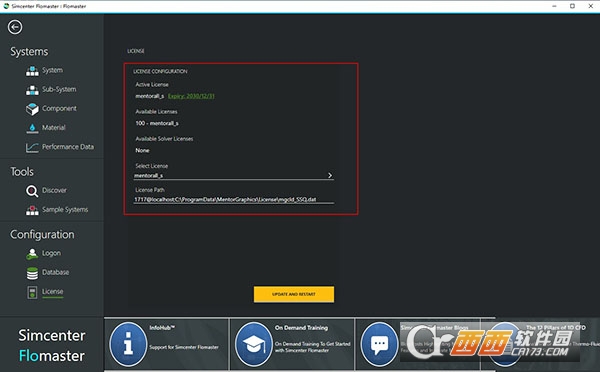Click the Configuration section heading

[42, 234]
